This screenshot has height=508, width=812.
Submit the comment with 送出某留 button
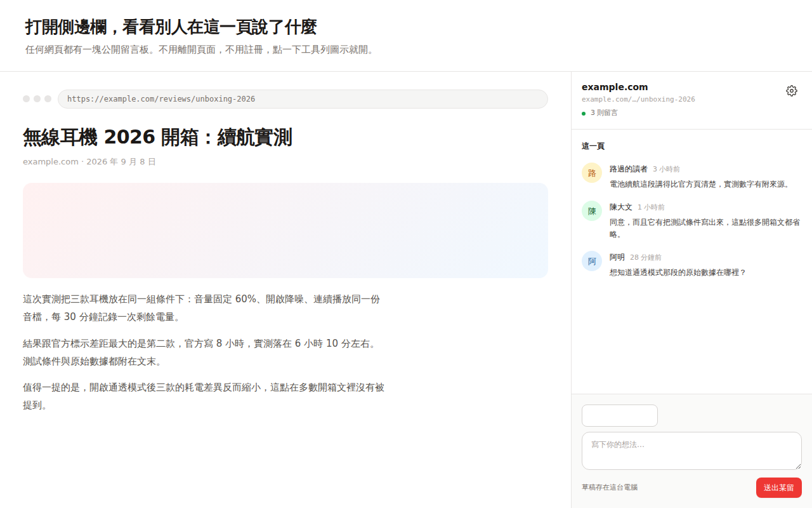click(x=778, y=488)
